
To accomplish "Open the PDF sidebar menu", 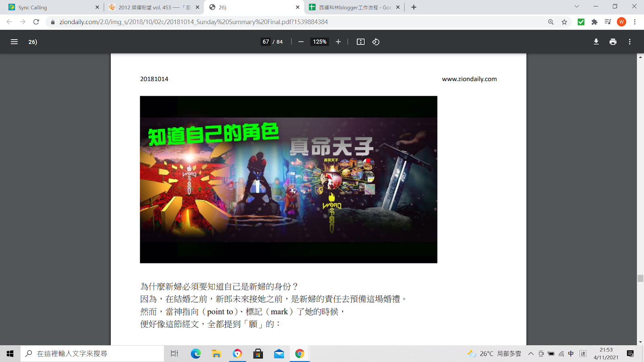I will 14,42.
